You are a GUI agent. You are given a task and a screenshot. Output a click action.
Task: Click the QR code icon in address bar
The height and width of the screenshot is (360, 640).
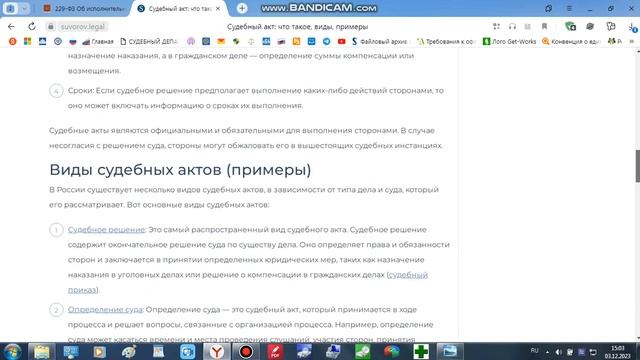click(x=496, y=27)
